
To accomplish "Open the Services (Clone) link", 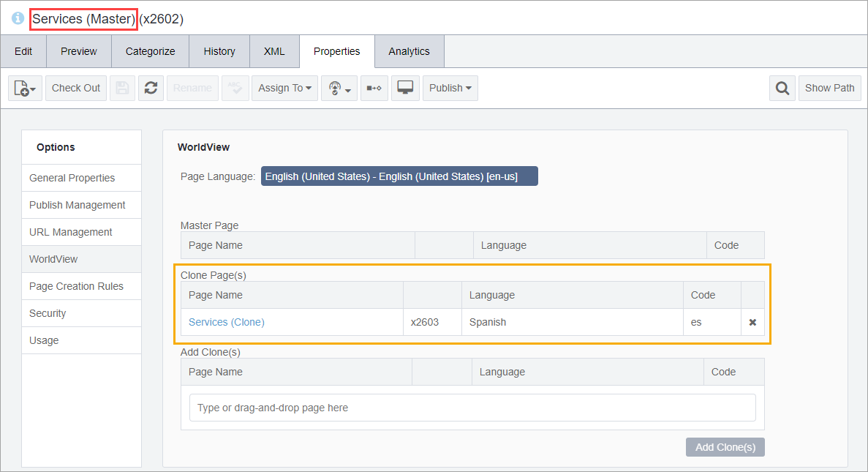I will 227,323.
